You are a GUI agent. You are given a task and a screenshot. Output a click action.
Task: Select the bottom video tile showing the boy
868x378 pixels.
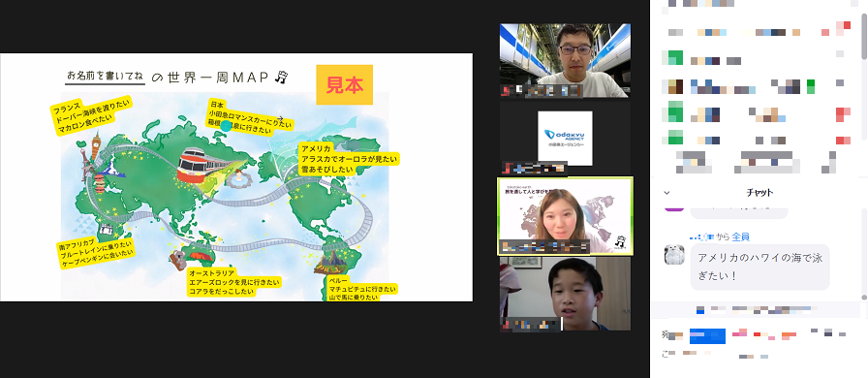[565, 294]
